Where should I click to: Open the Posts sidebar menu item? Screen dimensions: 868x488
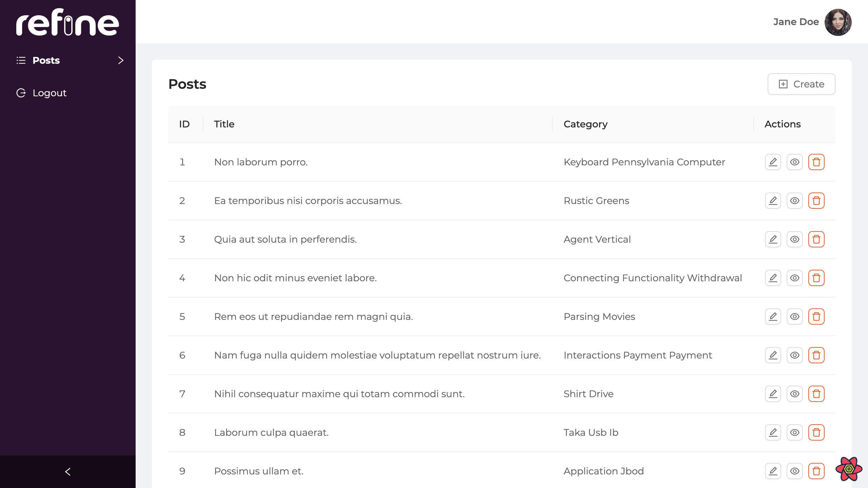point(46,60)
